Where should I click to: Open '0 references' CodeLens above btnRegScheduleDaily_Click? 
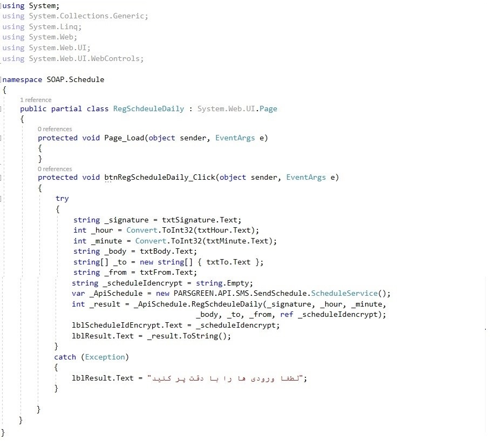point(55,169)
